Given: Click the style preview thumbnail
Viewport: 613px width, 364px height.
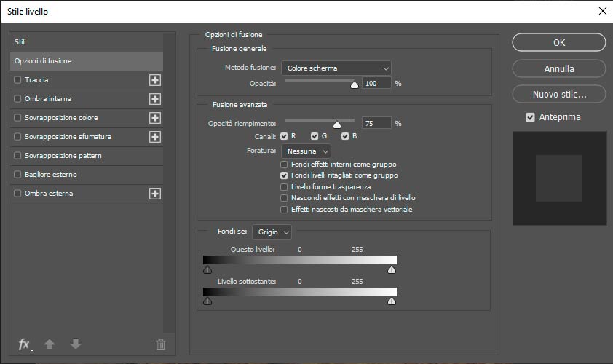Looking at the screenshot, I should coord(559,178).
